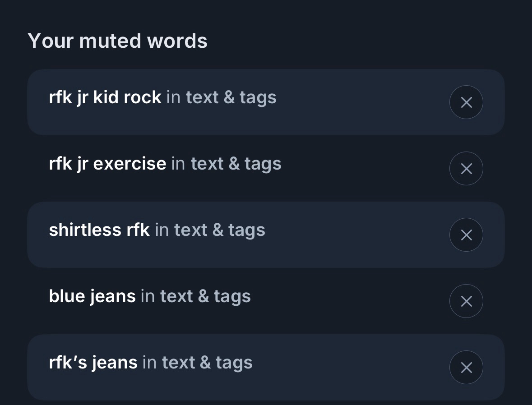Click empty space in the 'rfk jr kid rock' card
This screenshot has width=532, height=405.
pyautogui.click(x=361, y=102)
